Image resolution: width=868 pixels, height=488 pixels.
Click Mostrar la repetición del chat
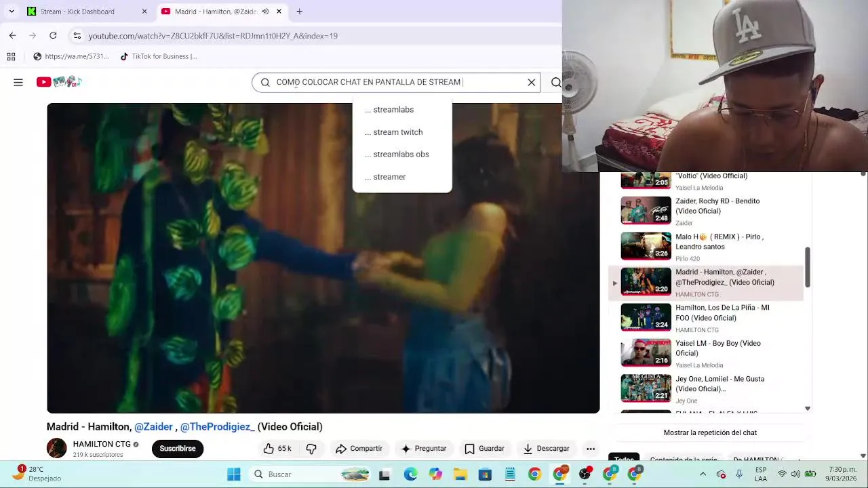point(710,432)
